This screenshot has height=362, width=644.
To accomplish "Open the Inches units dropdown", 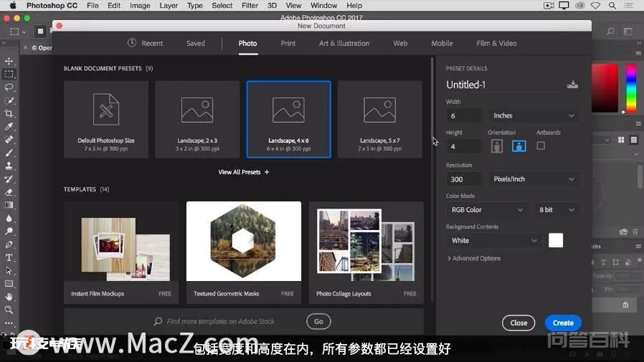I will click(x=534, y=115).
